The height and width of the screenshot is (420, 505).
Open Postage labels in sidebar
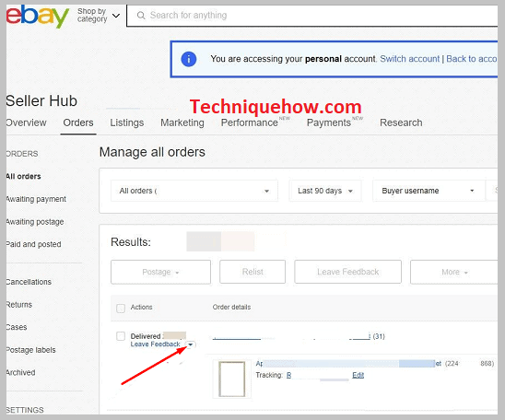[x=30, y=350]
